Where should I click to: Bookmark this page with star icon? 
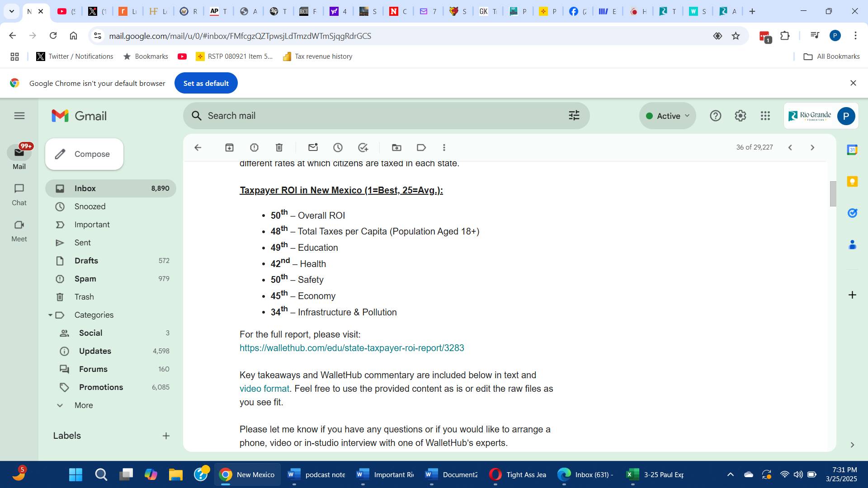736,36
